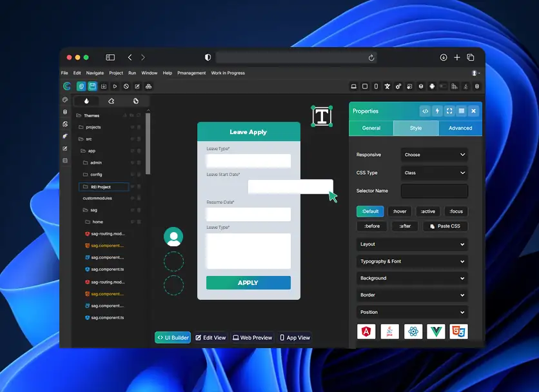
Task: Switch to Edit View
Action: point(211,338)
